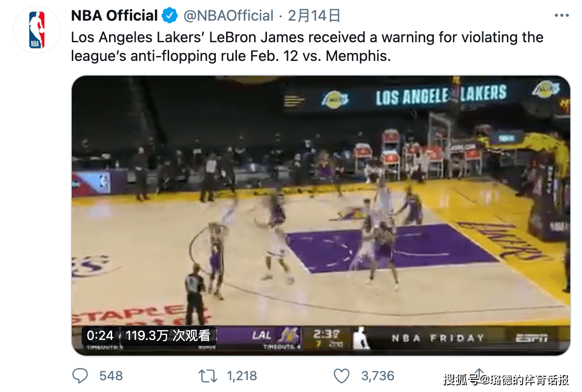
Task: Click the blue verified badge
Action: coord(170,16)
